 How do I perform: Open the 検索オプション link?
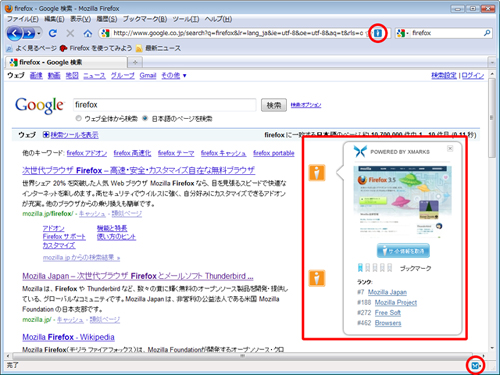[x=306, y=105]
